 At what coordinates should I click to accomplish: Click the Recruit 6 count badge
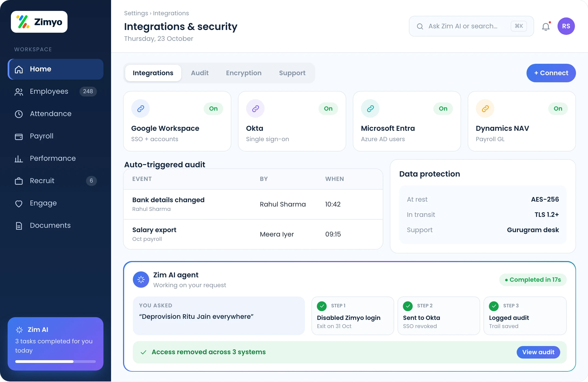[91, 181]
